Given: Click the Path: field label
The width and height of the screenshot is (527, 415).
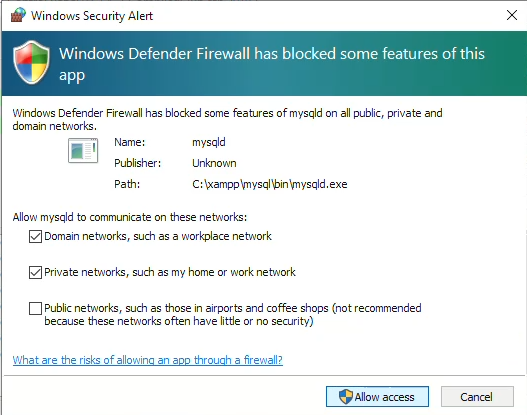Looking at the screenshot, I should coord(127,184).
